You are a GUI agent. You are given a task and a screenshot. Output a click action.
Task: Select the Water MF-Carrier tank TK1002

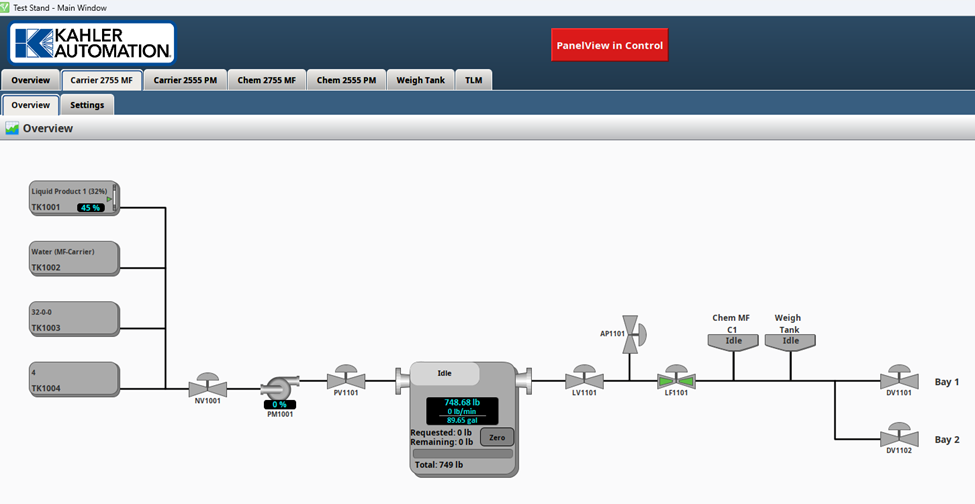pyautogui.click(x=74, y=258)
